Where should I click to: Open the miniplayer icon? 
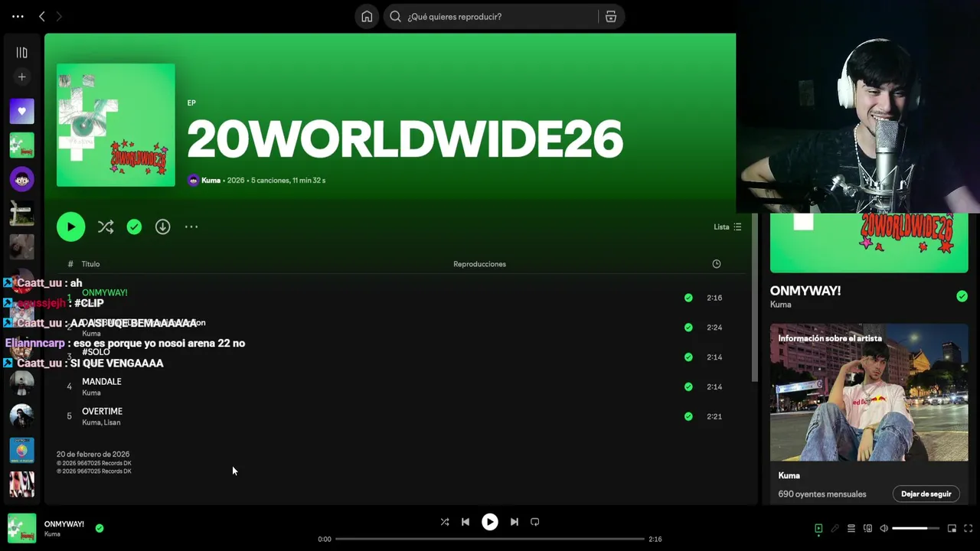(x=952, y=528)
